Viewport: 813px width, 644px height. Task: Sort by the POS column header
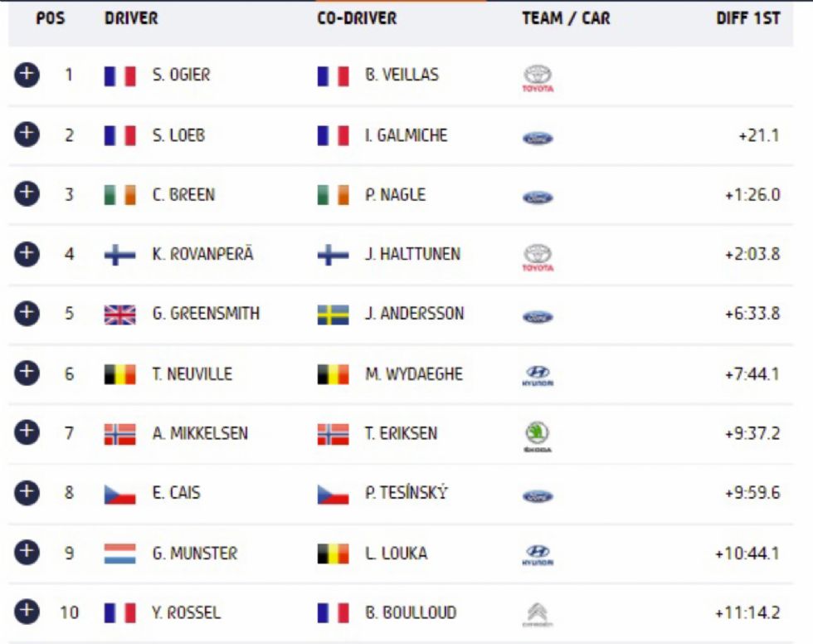[x=51, y=18]
